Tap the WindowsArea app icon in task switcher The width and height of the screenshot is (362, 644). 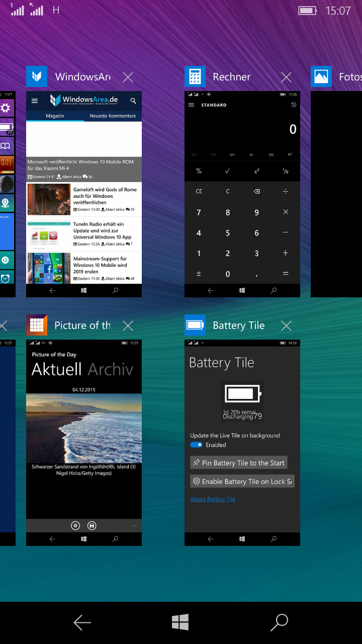point(37,76)
